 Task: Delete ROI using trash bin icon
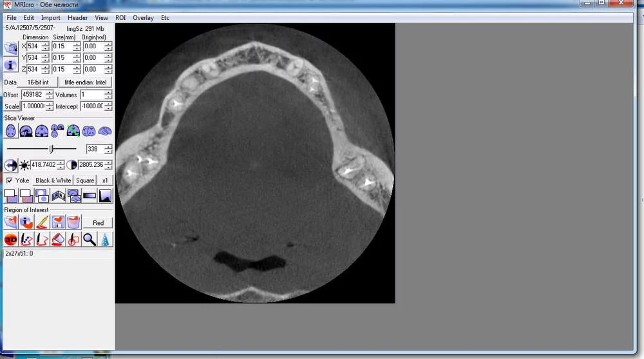tap(73, 222)
